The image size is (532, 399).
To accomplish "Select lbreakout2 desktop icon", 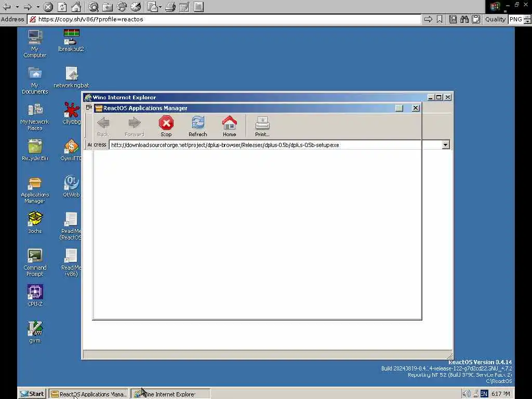I will [x=71, y=41].
